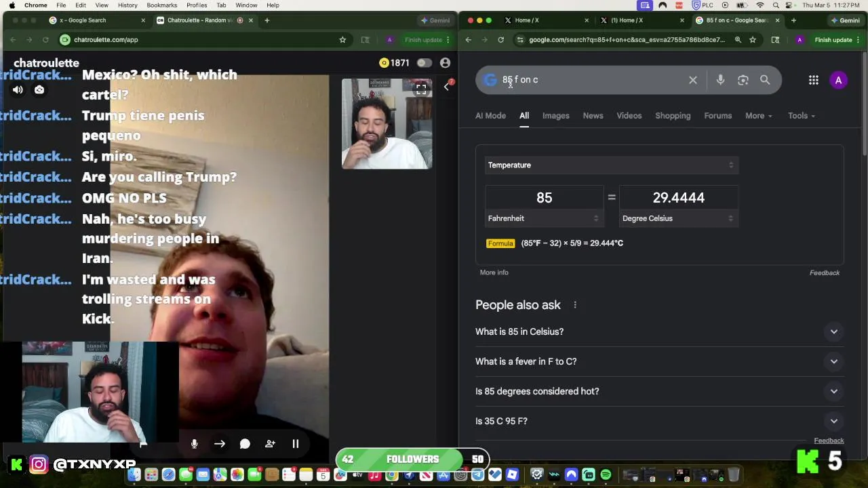Switch to News results tab

tap(593, 116)
